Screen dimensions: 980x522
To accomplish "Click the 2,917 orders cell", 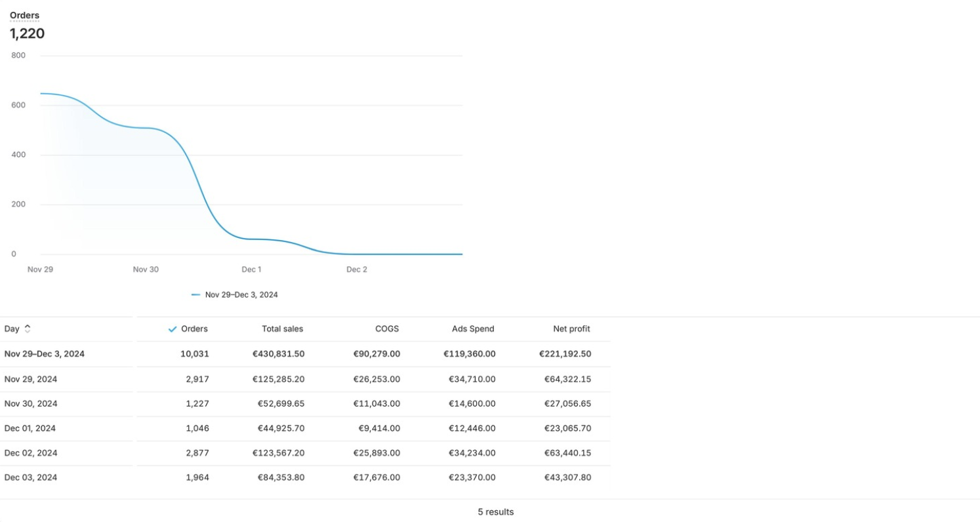I will tap(197, 379).
